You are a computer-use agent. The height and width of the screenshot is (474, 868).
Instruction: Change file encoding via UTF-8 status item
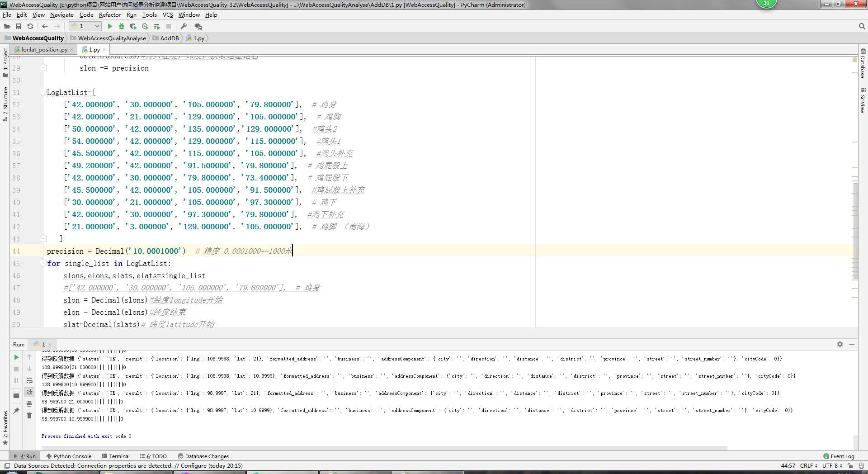tap(832, 465)
